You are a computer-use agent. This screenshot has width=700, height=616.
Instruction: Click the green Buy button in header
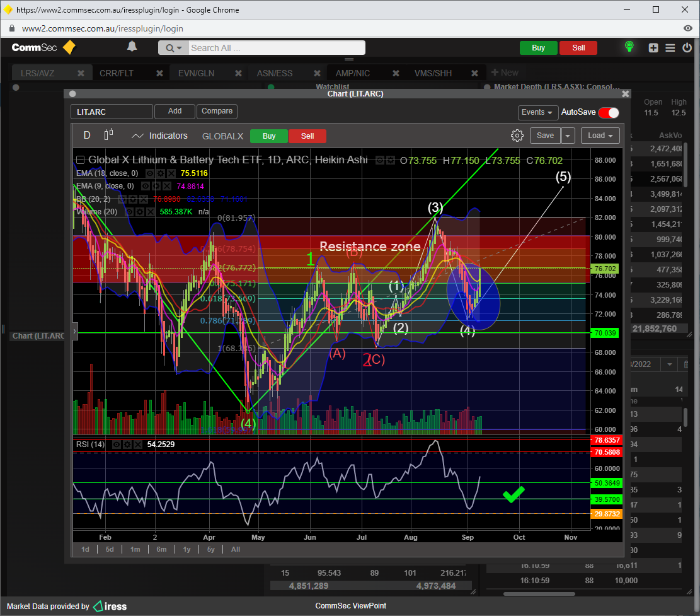pos(538,48)
